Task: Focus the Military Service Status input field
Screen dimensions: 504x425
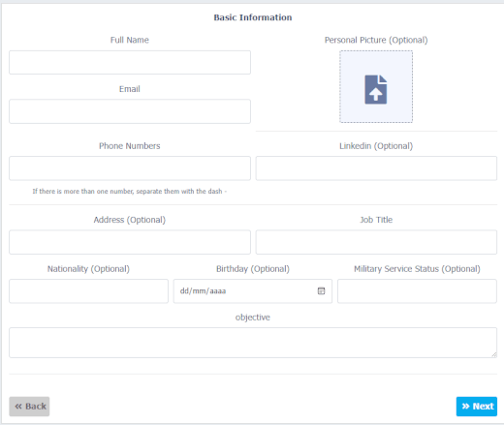Action: (417, 291)
